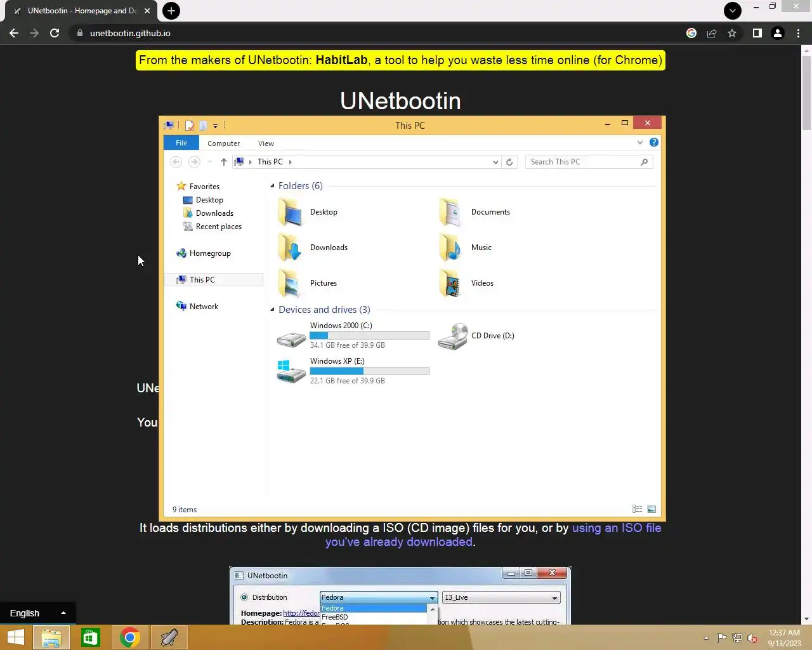Open the Music folder icon
The height and width of the screenshot is (650, 812).
(451, 248)
